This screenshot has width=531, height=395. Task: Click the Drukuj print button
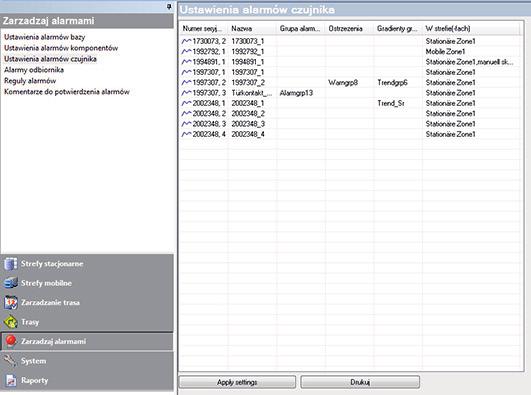click(360, 382)
